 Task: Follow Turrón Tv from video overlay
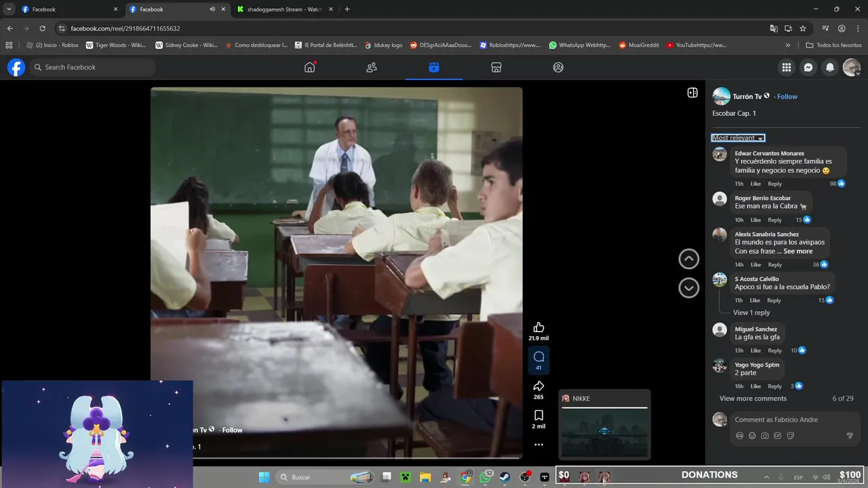point(232,430)
